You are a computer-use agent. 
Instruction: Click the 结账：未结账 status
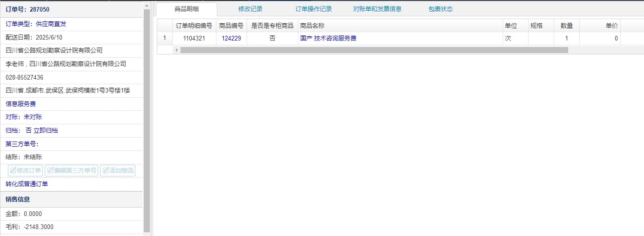[x=24, y=157]
